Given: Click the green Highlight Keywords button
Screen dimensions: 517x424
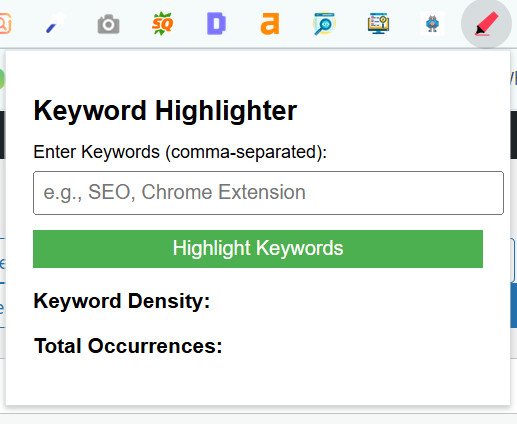Looking at the screenshot, I should click(x=258, y=249).
